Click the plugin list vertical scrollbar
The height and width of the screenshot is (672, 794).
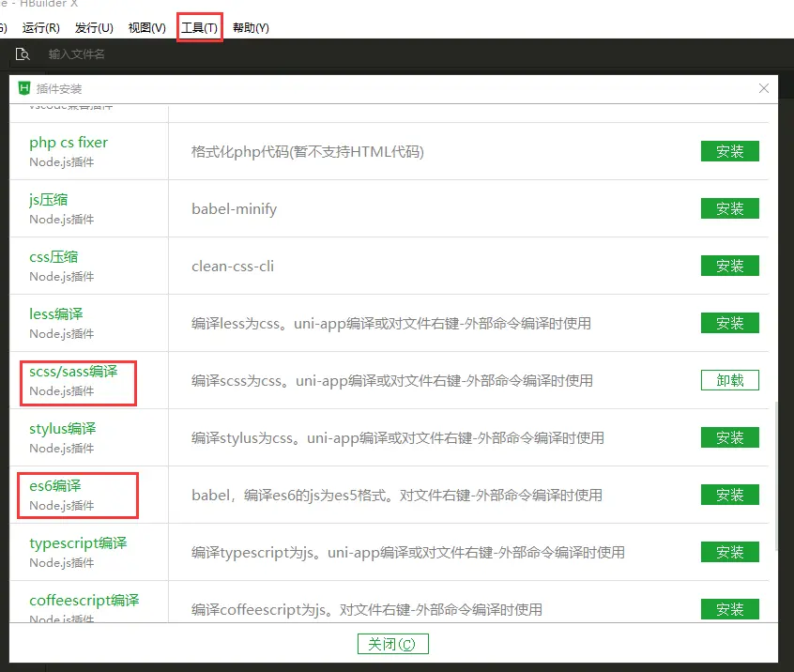tap(776, 476)
